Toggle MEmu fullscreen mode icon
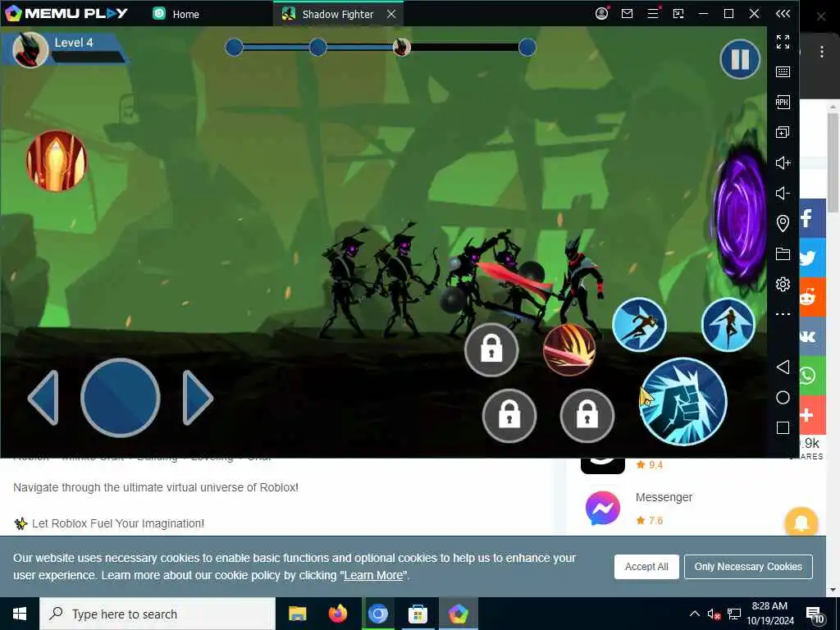Image resolution: width=840 pixels, height=630 pixels. click(x=783, y=41)
